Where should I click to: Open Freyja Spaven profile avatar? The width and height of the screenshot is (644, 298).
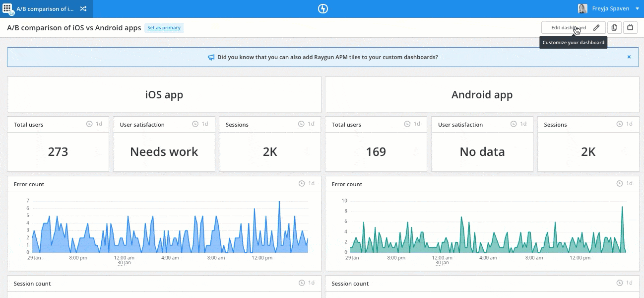pyautogui.click(x=582, y=8)
